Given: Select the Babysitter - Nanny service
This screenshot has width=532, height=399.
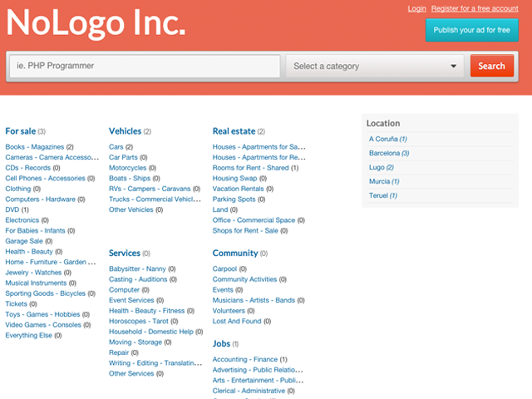Looking at the screenshot, I should (137, 269).
